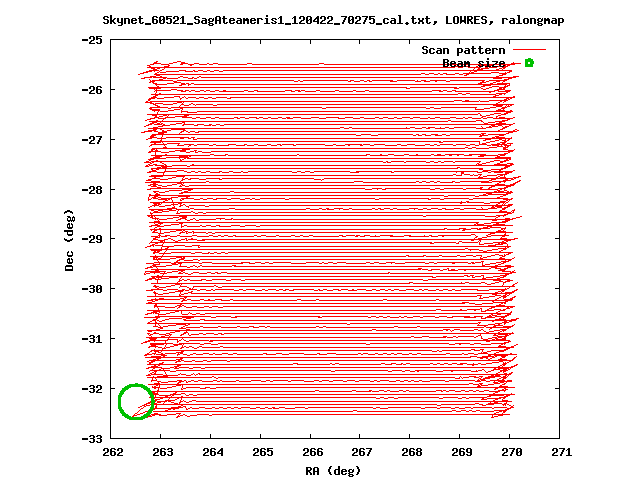640x480 pixels.
Task: Click the y-axis tick label -31
Action: pos(92,339)
